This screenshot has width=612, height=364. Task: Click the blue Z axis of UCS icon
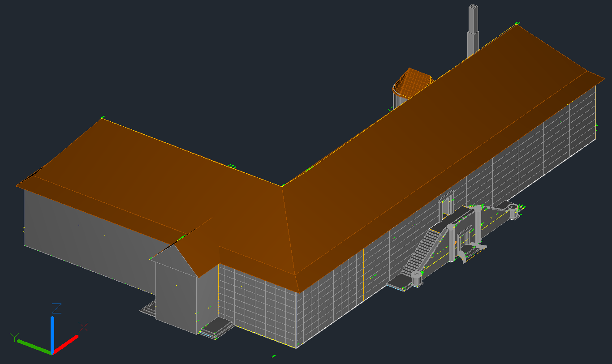[52, 332]
